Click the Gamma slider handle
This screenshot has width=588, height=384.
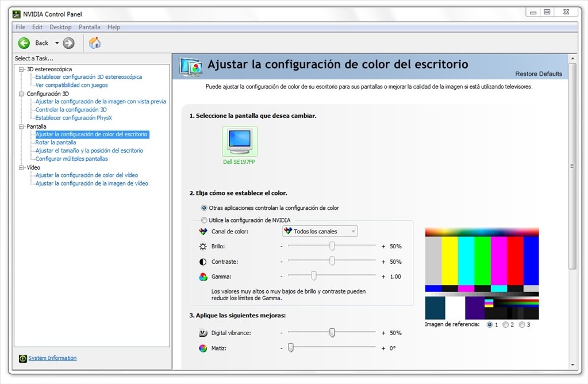click(x=313, y=276)
